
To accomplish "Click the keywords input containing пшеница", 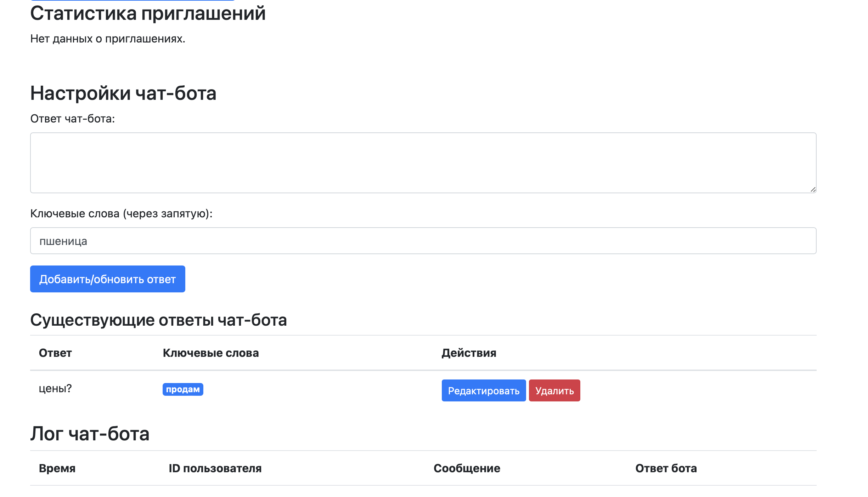I will point(423,241).
